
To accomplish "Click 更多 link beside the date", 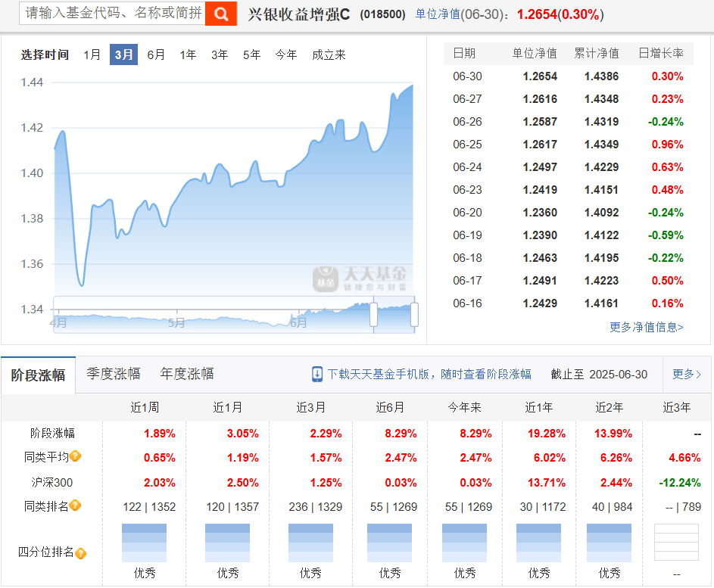I will tap(687, 374).
